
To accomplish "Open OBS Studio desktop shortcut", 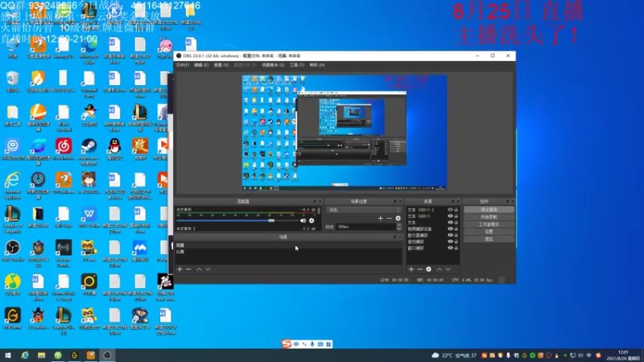I will pos(13,251).
